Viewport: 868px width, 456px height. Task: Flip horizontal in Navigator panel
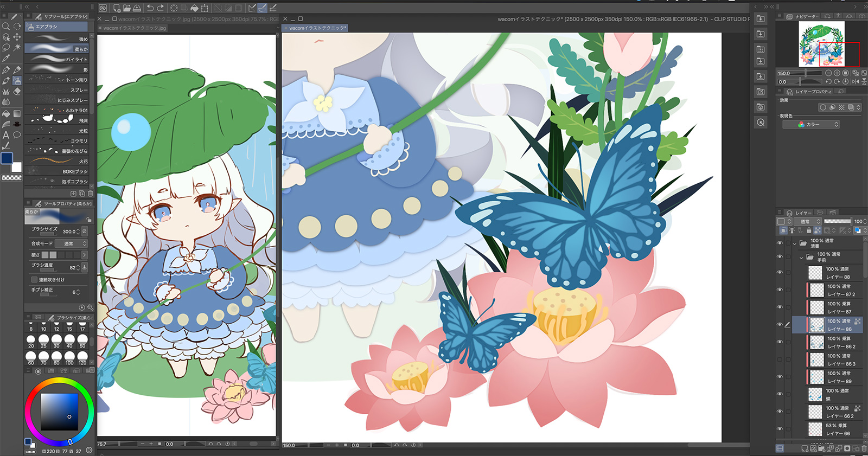pyautogui.click(x=856, y=81)
